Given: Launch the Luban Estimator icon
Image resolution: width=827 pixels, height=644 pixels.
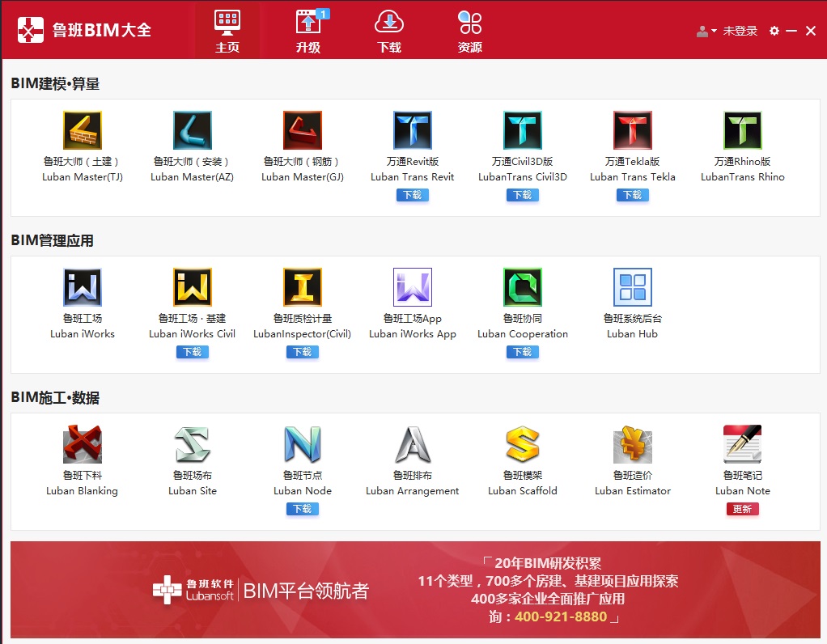Looking at the screenshot, I should (632, 444).
